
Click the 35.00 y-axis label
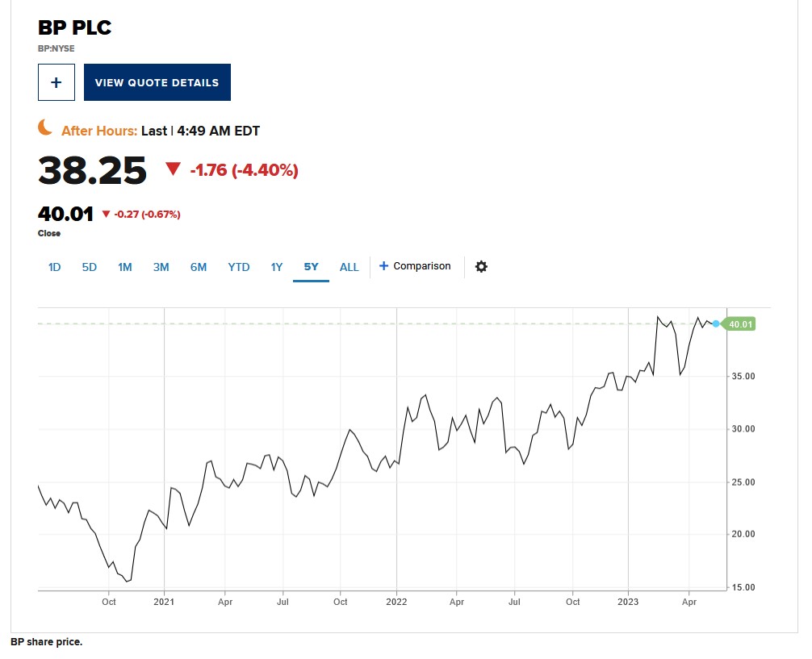[743, 377]
